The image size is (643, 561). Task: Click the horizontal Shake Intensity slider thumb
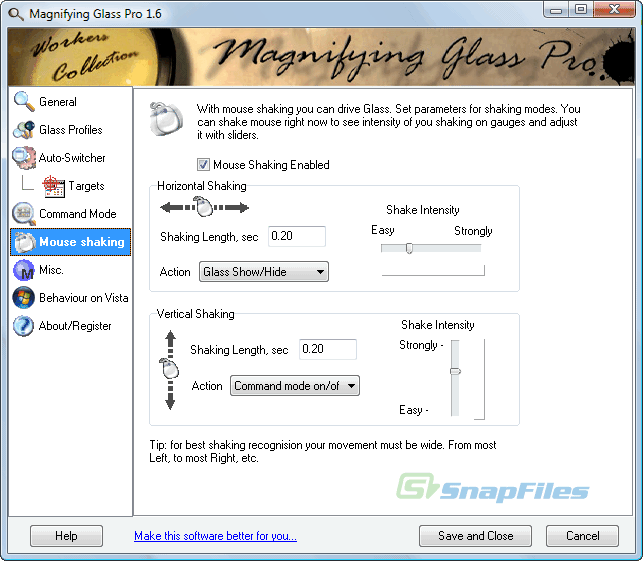coord(409,248)
